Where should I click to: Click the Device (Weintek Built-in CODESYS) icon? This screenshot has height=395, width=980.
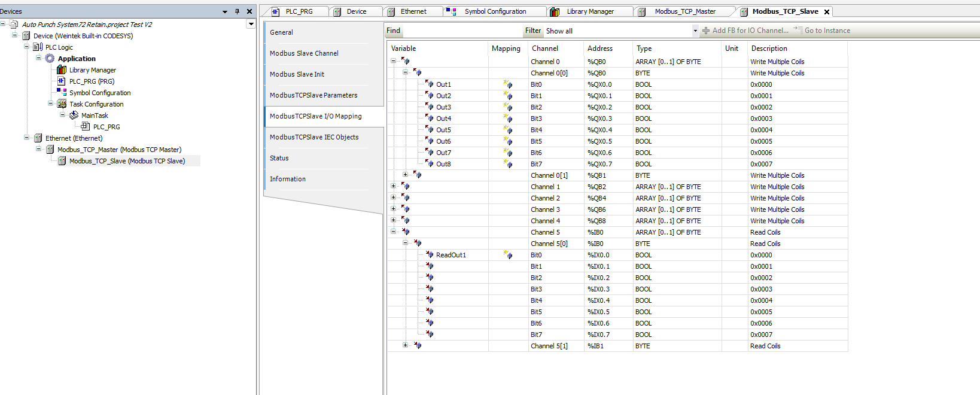click(26, 36)
